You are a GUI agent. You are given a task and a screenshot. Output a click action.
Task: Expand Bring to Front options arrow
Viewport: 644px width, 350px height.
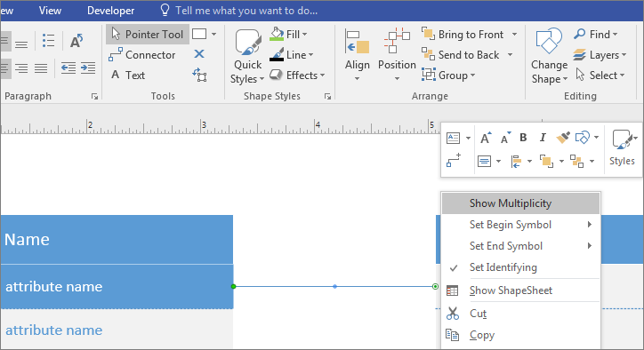tap(514, 35)
